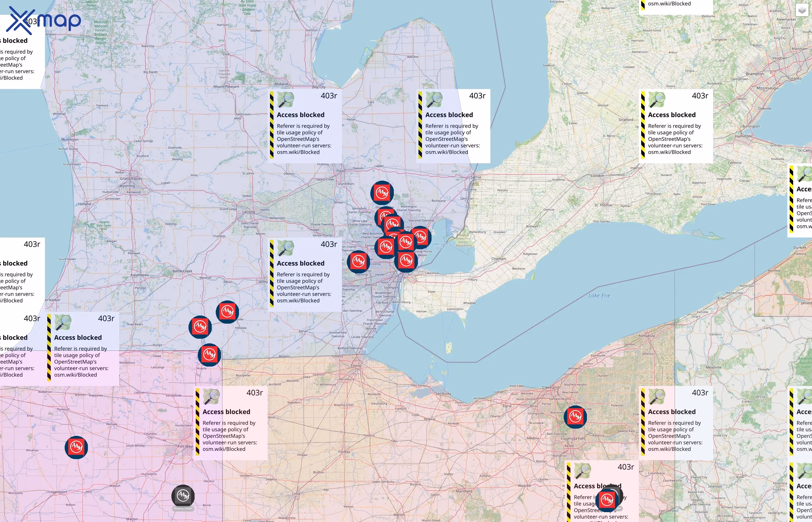Click the Cleveland city label

pyautogui.click(x=551, y=387)
